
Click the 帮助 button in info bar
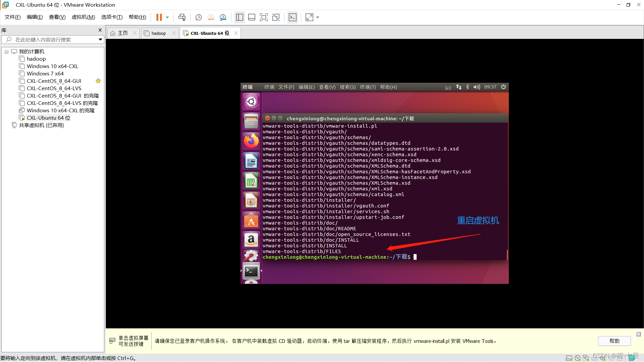coord(614,341)
